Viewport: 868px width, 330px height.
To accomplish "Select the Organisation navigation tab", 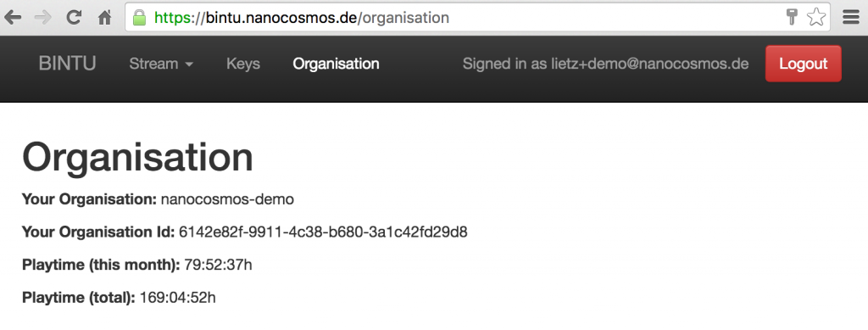I will (x=336, y=64).
